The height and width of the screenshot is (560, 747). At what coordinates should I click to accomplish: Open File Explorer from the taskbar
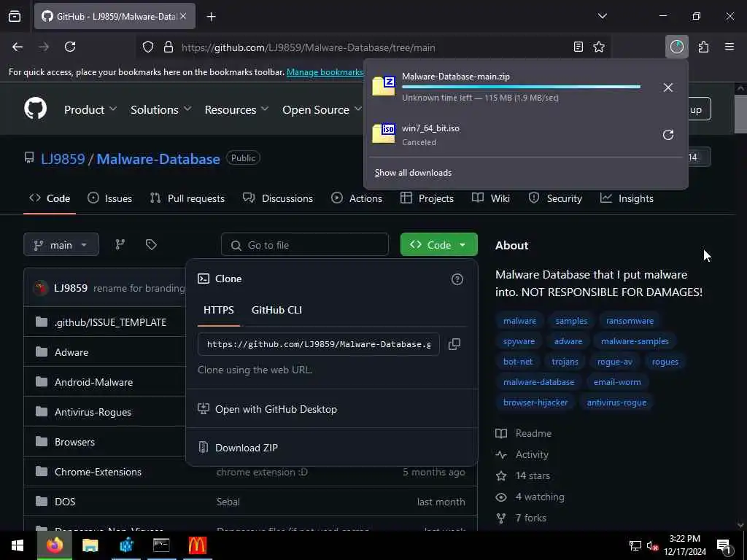pos(90,545)
